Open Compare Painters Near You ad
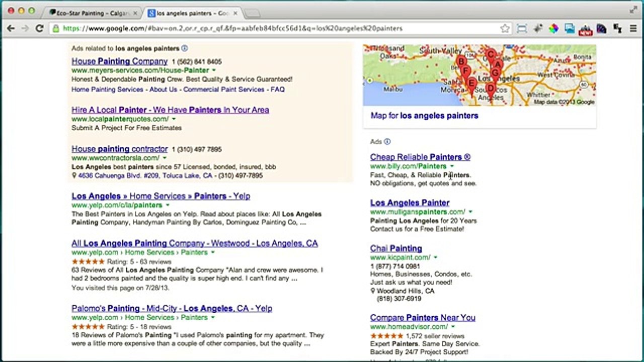The width and height of the screenshot is (644, 362). (x=423, y=318)
